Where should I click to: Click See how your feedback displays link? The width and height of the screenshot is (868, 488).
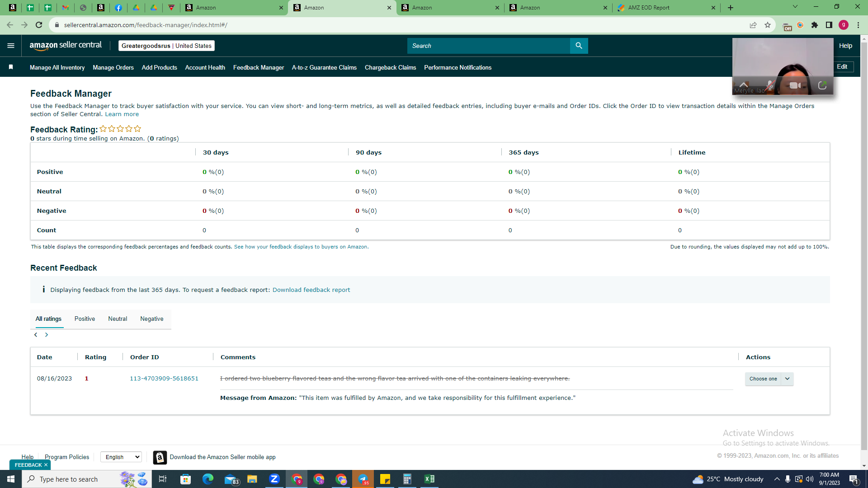click(301, 247)
